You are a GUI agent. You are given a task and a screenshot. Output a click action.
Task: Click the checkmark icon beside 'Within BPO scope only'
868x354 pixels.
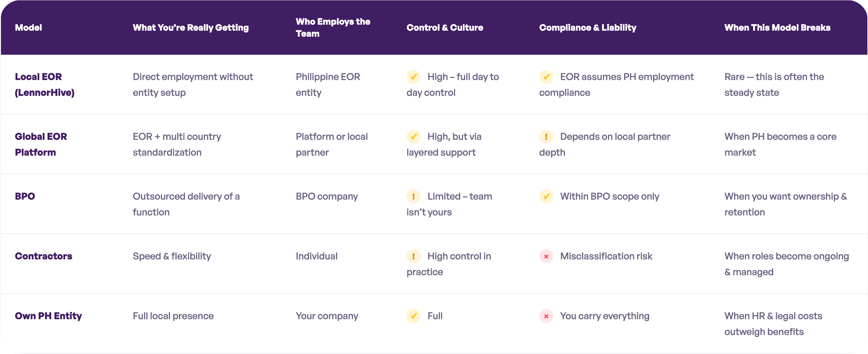click(546, 196)
